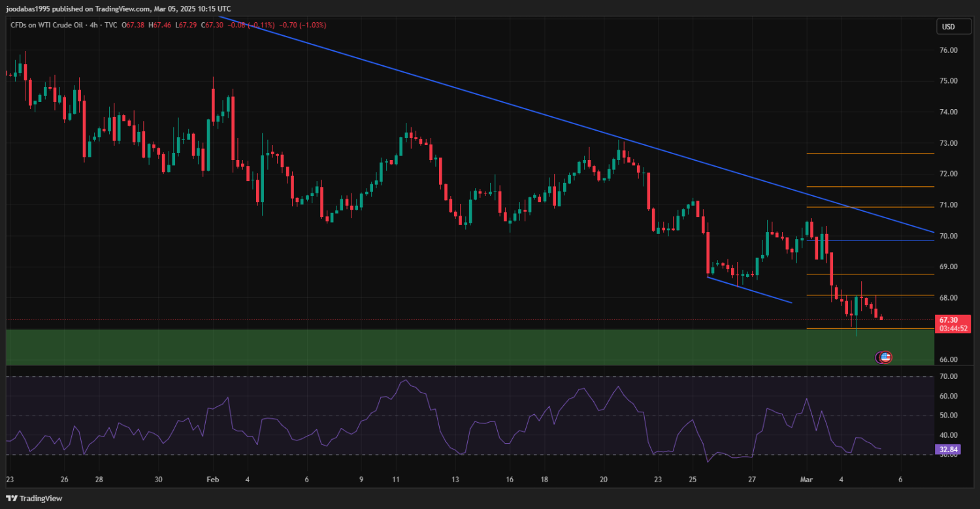980x509 pixels.
Task: Click the 26 date on time axis
Action: 64,479
